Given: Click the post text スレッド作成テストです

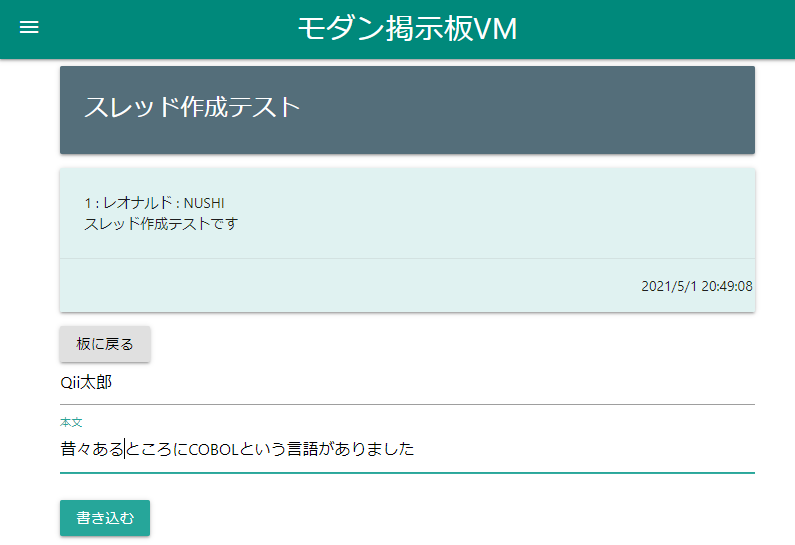Looking at the screenshot, I should click(x=161, y=224).
